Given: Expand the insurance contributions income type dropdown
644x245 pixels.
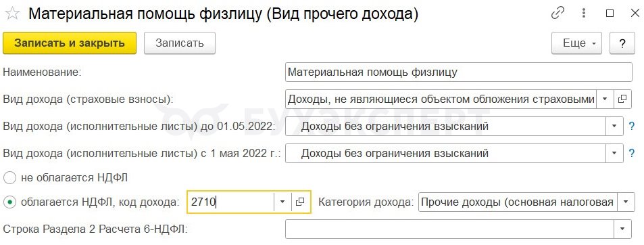Looking at the screenshot, I should point(605,99).
